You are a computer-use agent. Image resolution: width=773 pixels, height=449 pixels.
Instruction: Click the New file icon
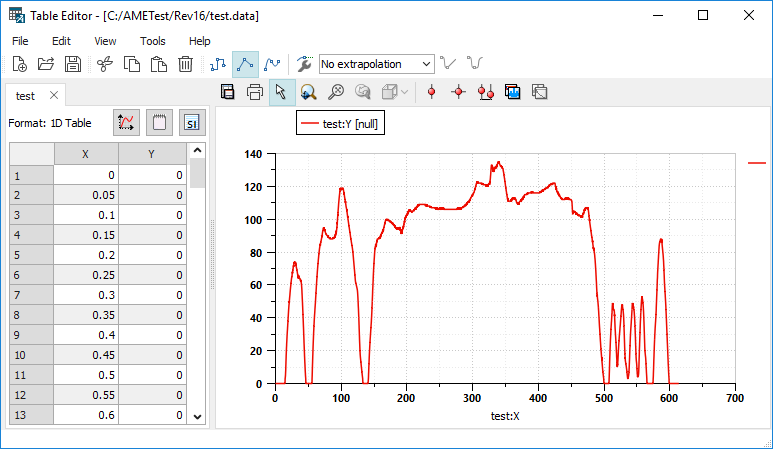[x=18, y=64]
